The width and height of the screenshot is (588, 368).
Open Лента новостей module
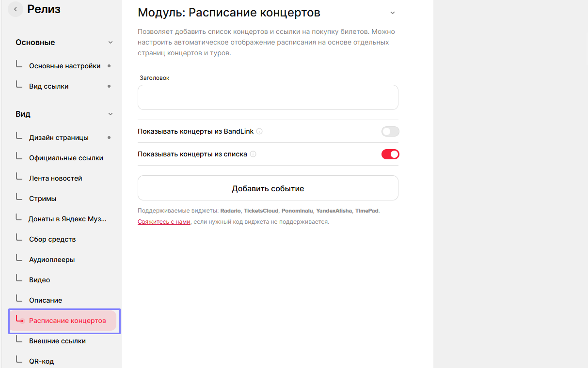(x=55, y=178)
